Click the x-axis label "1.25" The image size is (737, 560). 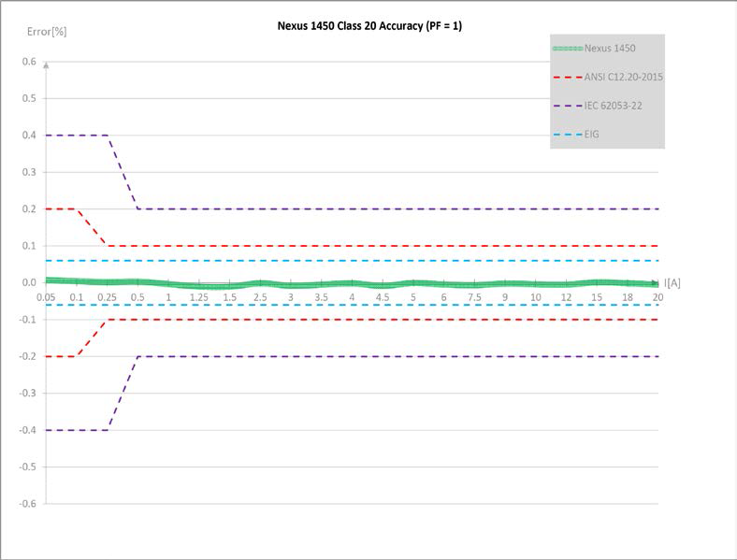(199, 297)
